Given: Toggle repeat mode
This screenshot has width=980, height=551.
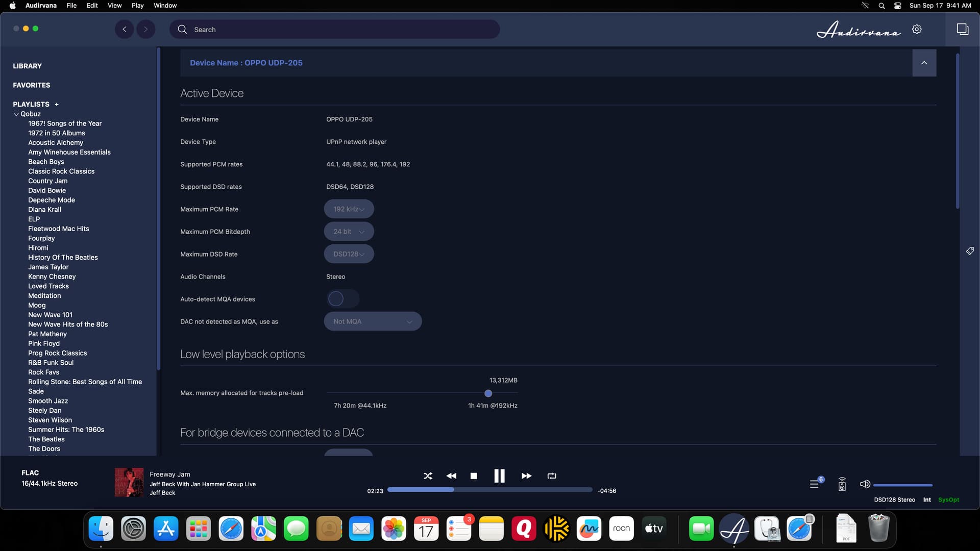Looking at the screenshot, I should click(552, 475).
